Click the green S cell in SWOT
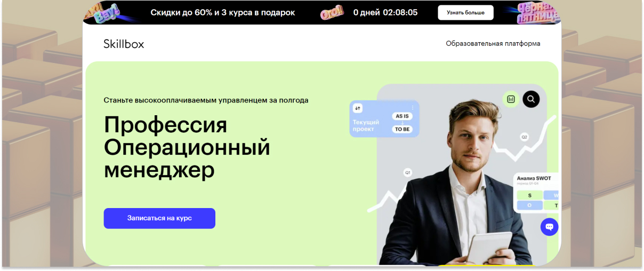 pyautogui.click(x=529, y=195)
